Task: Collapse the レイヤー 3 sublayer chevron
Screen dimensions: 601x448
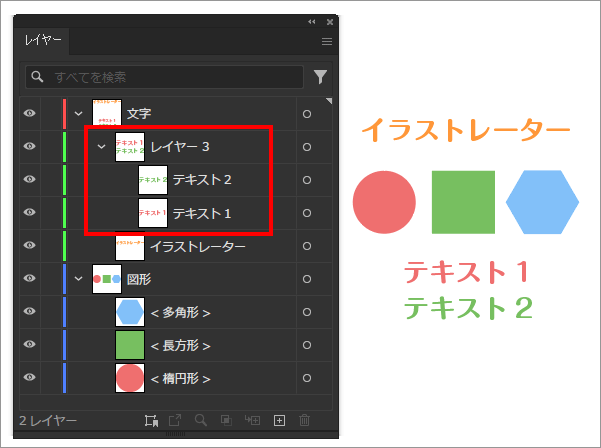Action: pos(101,146)
